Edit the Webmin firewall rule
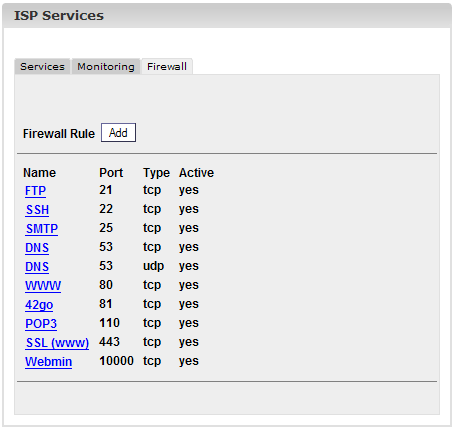This screenshot has height=431, width=456. 49,362
